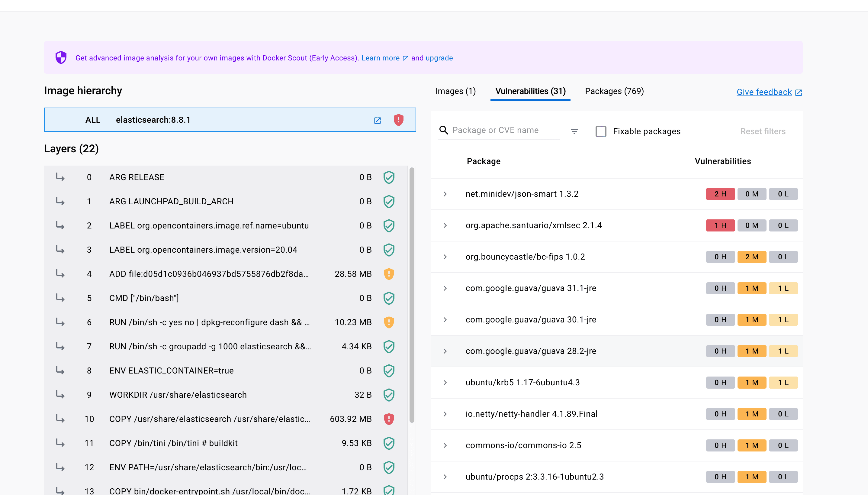Open the Learn more link

click(x=380, y=58)
